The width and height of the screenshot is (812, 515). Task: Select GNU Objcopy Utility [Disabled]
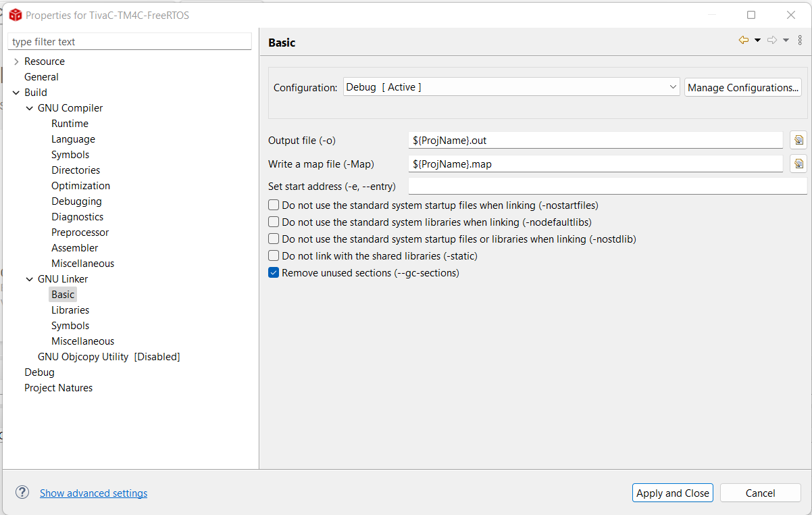coord(109,357)
